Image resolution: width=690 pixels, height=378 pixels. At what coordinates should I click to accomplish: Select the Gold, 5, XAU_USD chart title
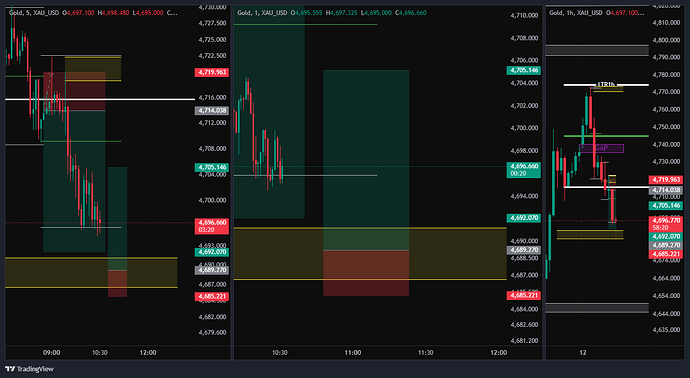pyautogui.click(x=34, y=13)
